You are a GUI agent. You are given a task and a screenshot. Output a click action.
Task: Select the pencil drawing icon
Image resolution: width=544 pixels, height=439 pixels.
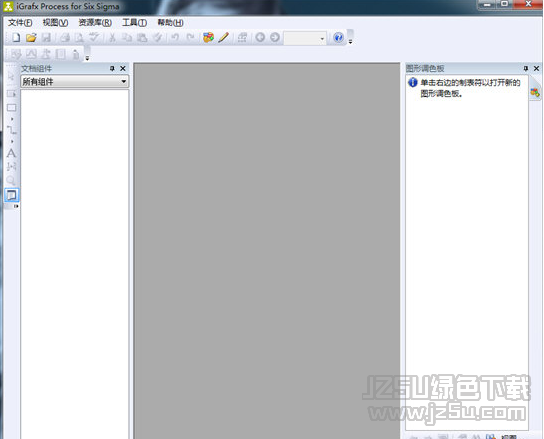(224, 37)
